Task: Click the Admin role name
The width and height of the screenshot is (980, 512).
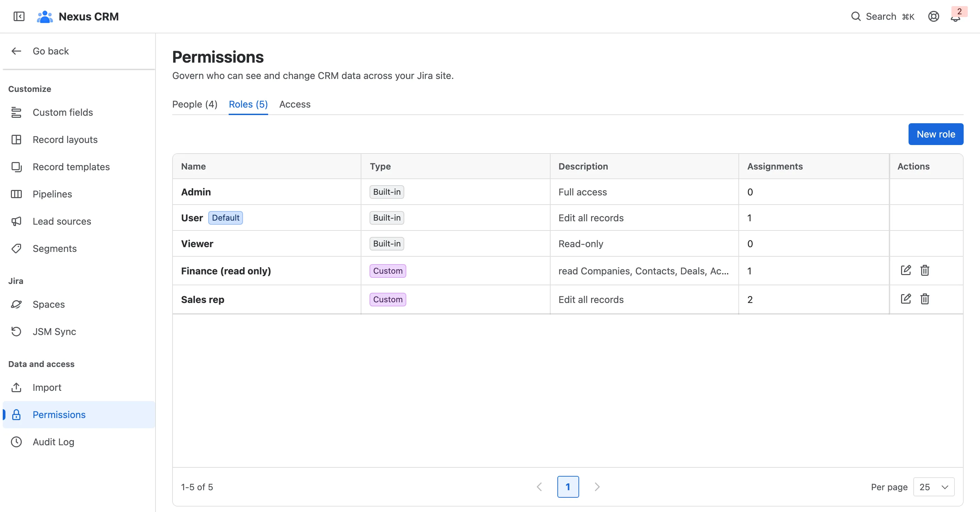Action: tap(196, 192)
